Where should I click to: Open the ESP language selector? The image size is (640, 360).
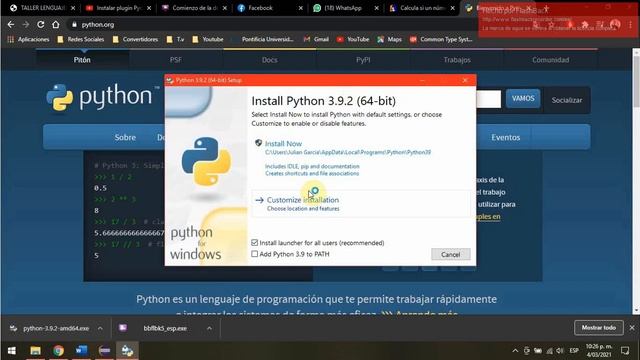click(x=574, y=351)
